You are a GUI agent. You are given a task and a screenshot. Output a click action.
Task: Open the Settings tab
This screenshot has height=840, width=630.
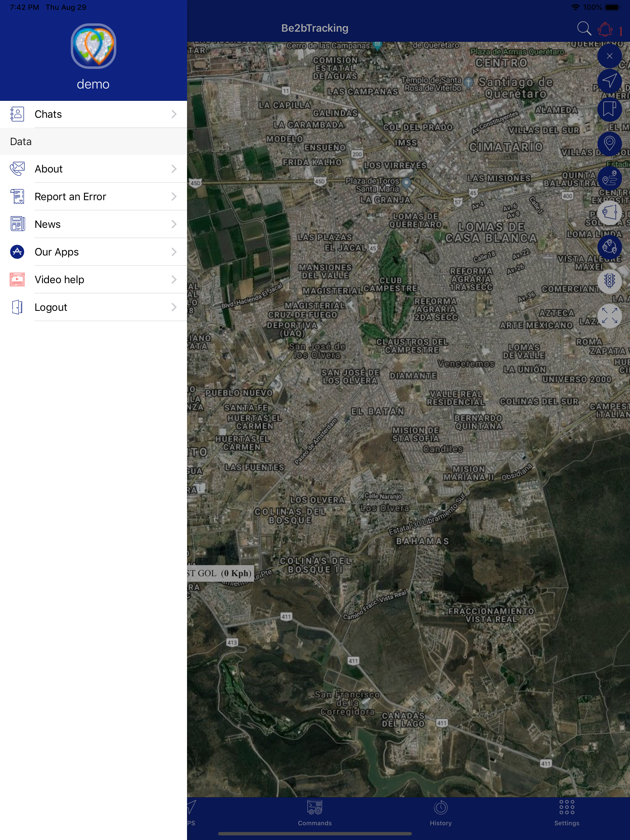click(x=566, y=813)
